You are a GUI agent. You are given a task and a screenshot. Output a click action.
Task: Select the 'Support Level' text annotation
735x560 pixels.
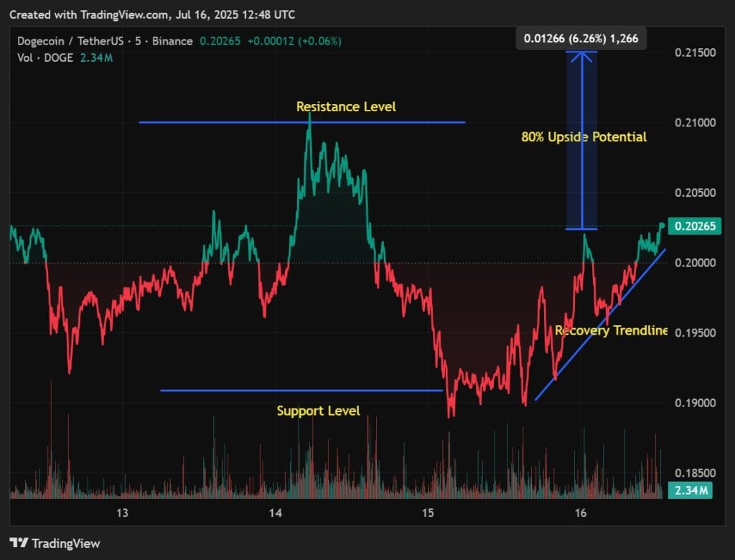click(x=318, y=411)
